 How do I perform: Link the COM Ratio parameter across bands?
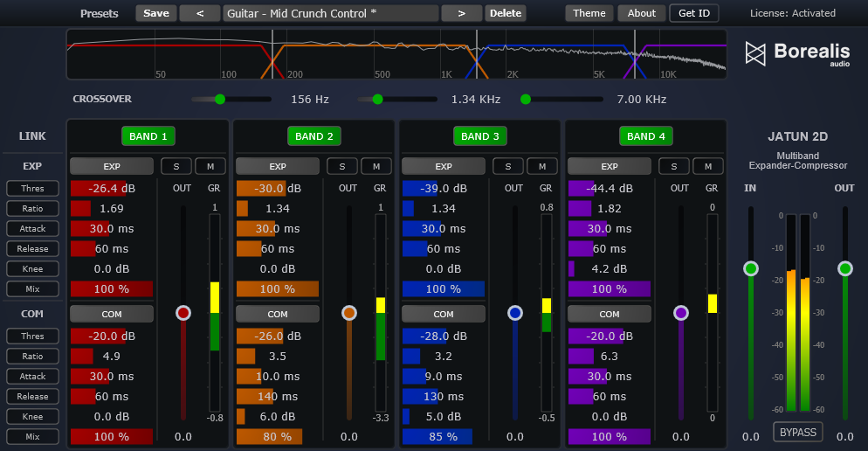click(x=32, y=357)
